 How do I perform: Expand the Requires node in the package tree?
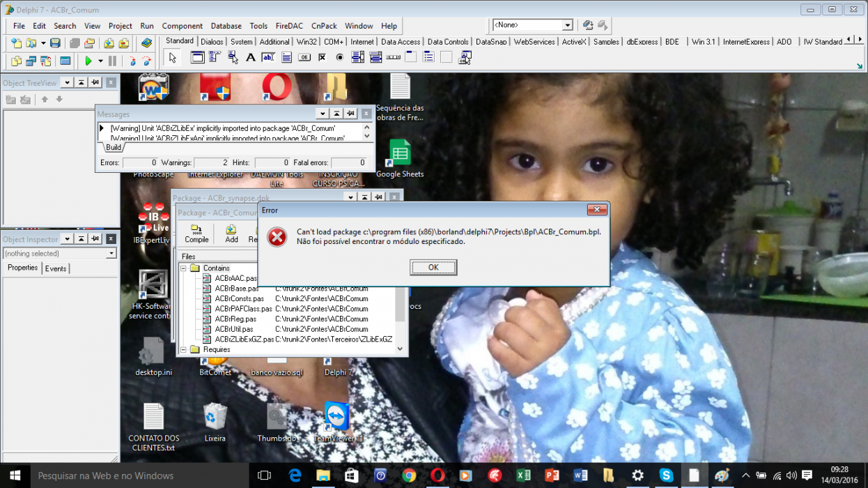(184, 350)
